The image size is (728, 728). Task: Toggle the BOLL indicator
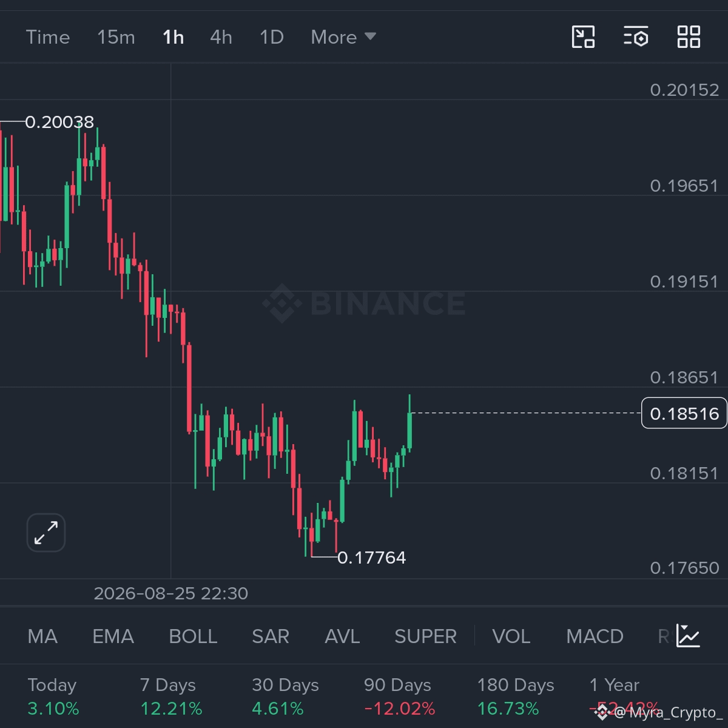193,636
